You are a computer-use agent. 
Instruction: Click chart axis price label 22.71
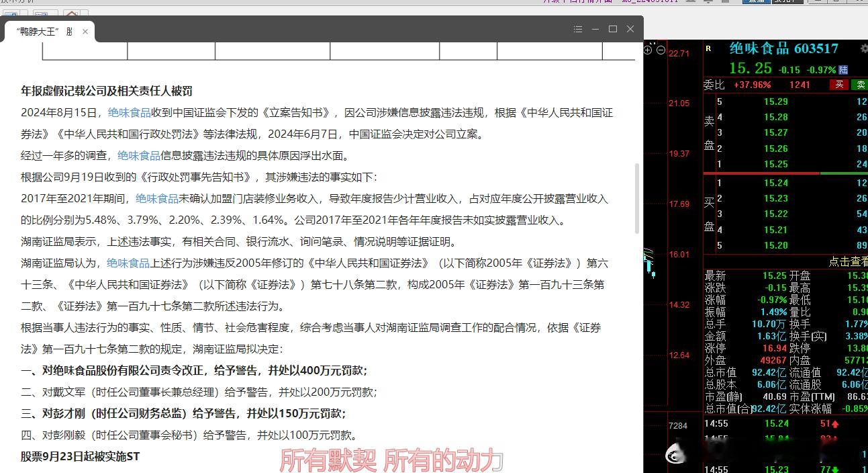point(679,54)
